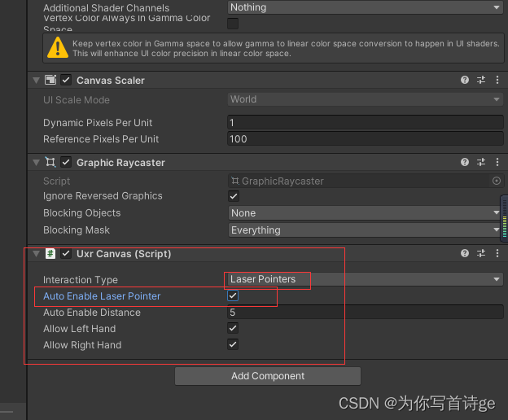
Task: Open help for Canvas Scaler component
Action: point(465,80)
